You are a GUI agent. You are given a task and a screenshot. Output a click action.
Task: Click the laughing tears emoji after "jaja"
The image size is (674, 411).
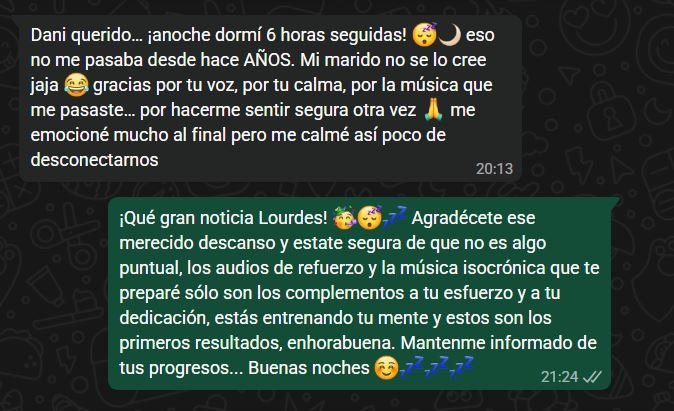coord(77,85)
